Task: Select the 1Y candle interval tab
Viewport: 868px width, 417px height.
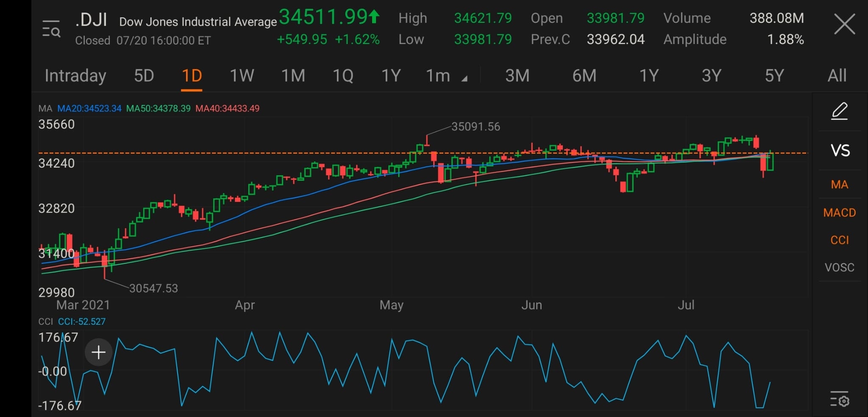Action: pos(391,76)
